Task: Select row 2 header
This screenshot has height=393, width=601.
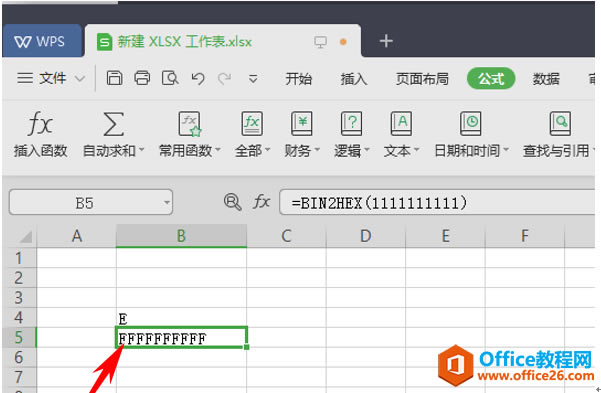Action: [18, 278]
